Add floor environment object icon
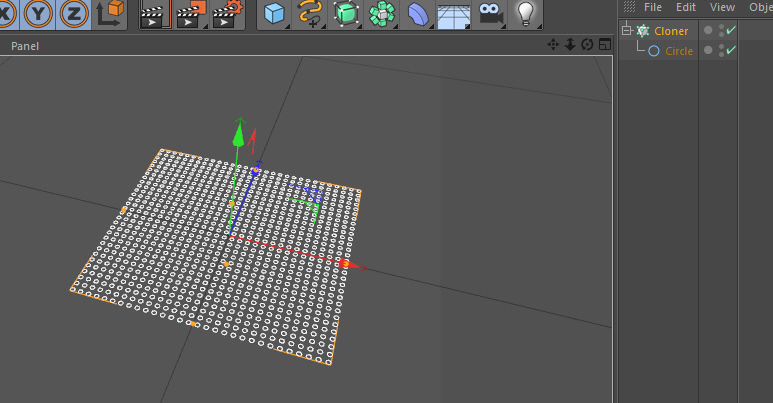 pos(454,15)
